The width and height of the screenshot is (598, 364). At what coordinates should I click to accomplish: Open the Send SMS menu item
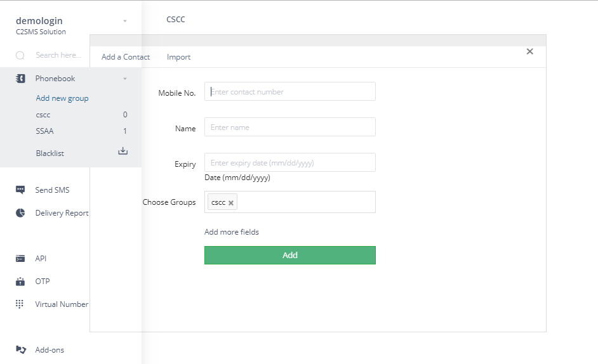tap(52, 190)
